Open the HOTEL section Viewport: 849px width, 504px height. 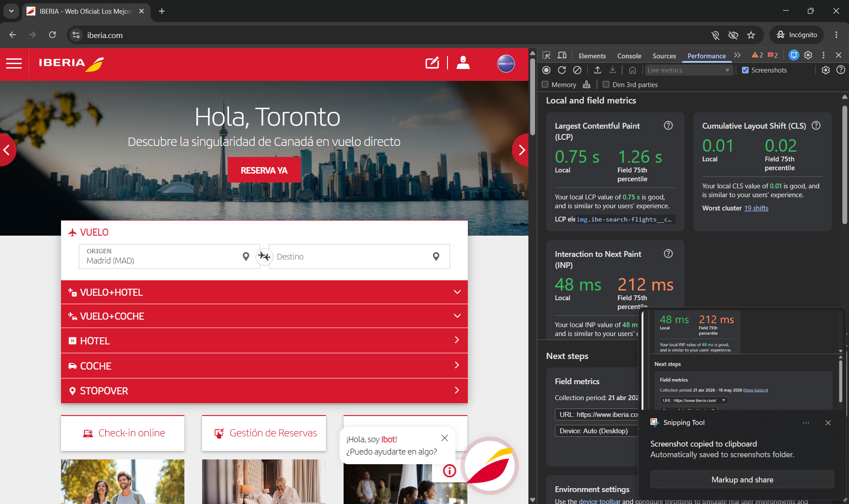coord(264,340)
